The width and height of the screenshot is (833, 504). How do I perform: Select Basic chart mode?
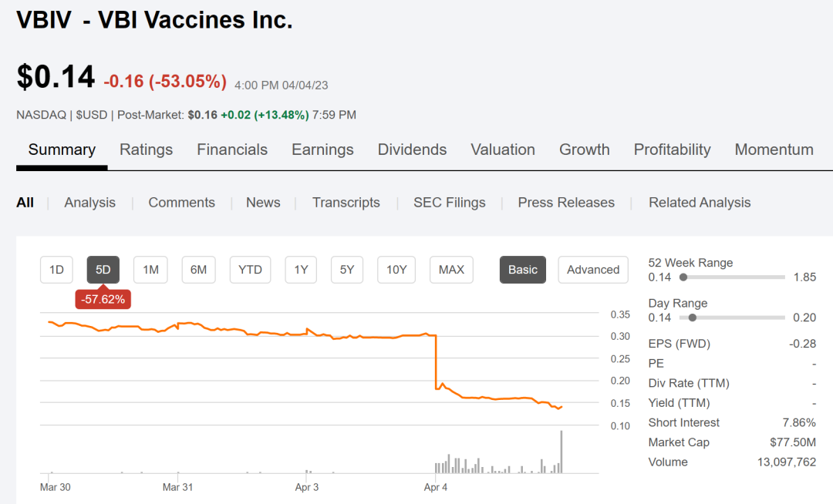tap(523, 270)
